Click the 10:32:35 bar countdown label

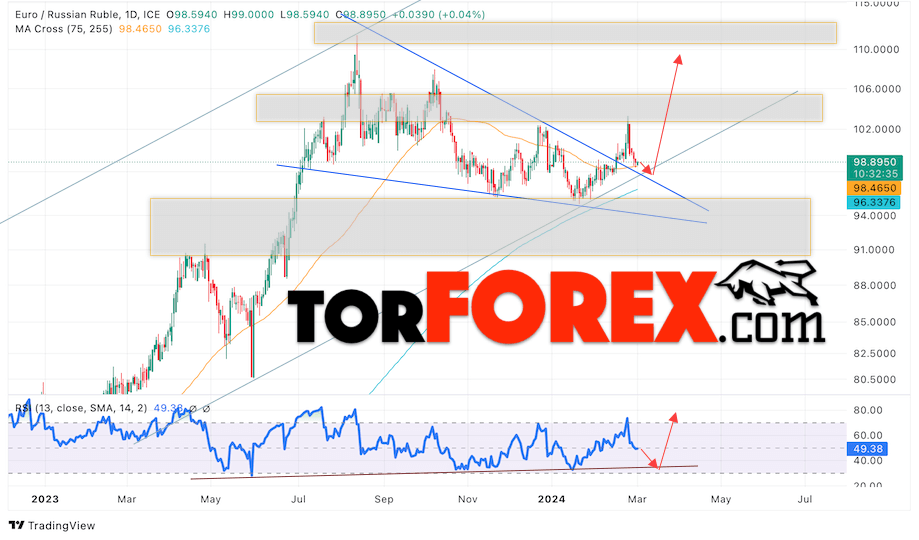click(x=874, y=174)
